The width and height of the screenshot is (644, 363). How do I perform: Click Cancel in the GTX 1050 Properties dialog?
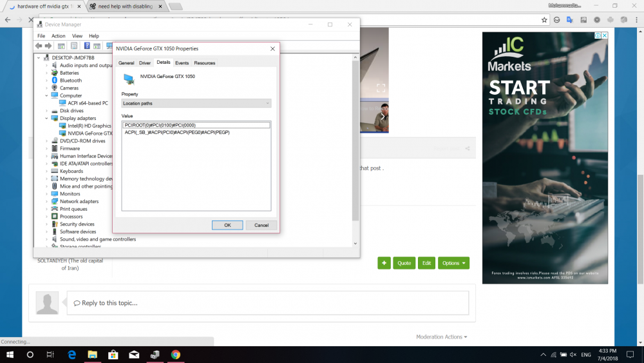click(x=261, y=225)
